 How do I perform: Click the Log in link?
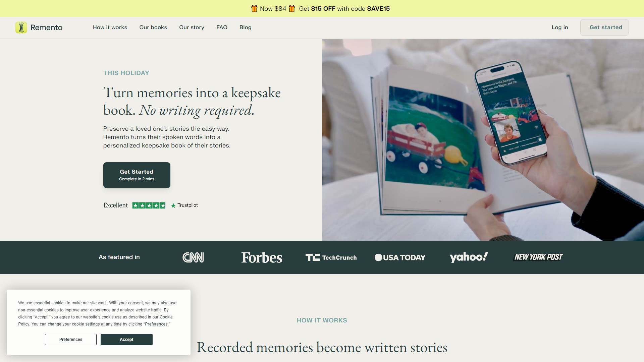559,27
